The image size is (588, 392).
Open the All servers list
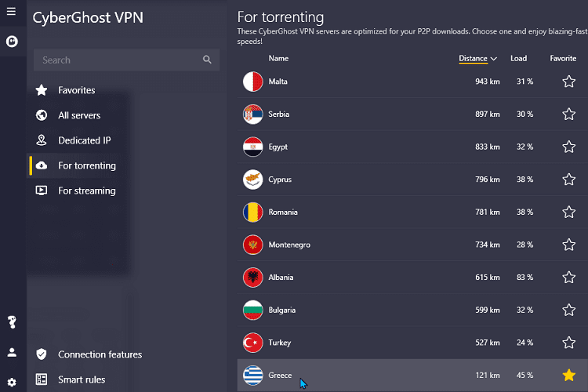(78, 115)
